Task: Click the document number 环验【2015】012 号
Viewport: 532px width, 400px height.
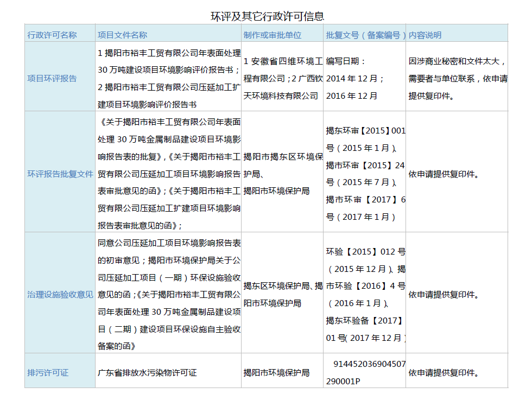Action: [366, 252]
